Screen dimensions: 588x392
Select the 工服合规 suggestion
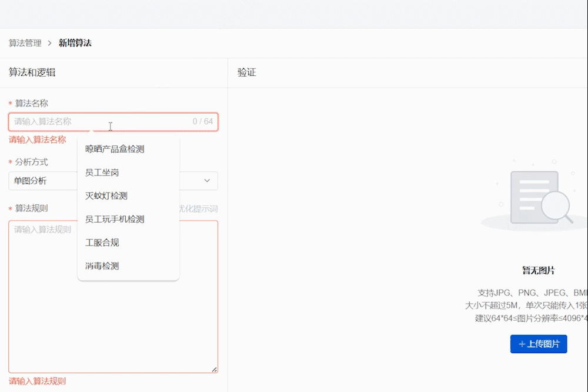[x=104, y=242]
